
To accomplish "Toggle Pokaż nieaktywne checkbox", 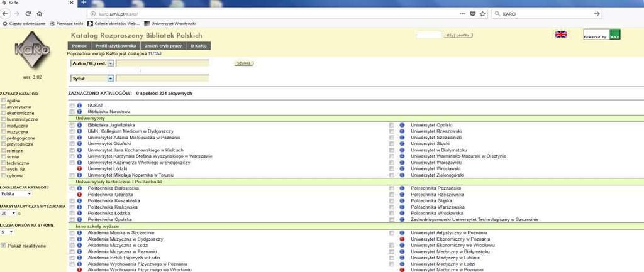I will [3, 246].
